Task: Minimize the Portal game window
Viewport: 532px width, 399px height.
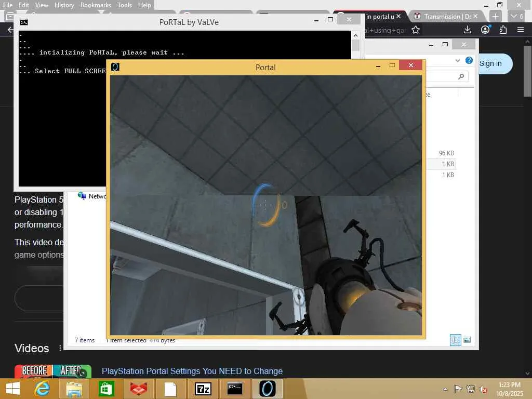Action: click(378, 66)
